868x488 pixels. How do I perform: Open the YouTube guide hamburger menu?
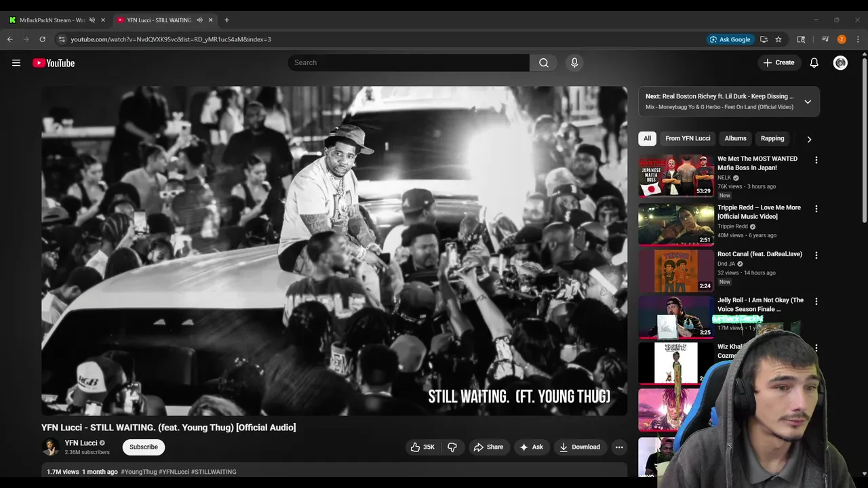16,63
